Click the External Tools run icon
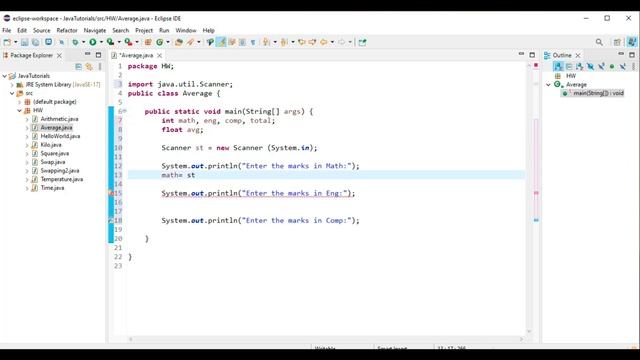 point(128,42)
